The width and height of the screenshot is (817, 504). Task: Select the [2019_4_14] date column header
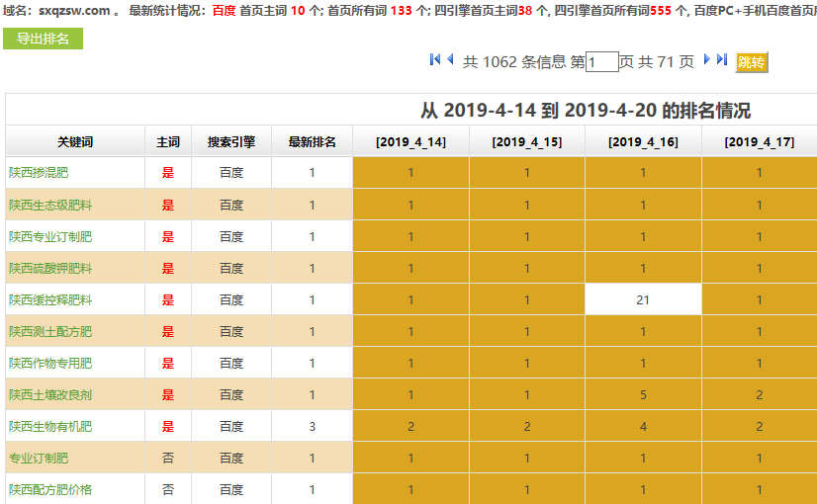(410, 142)
